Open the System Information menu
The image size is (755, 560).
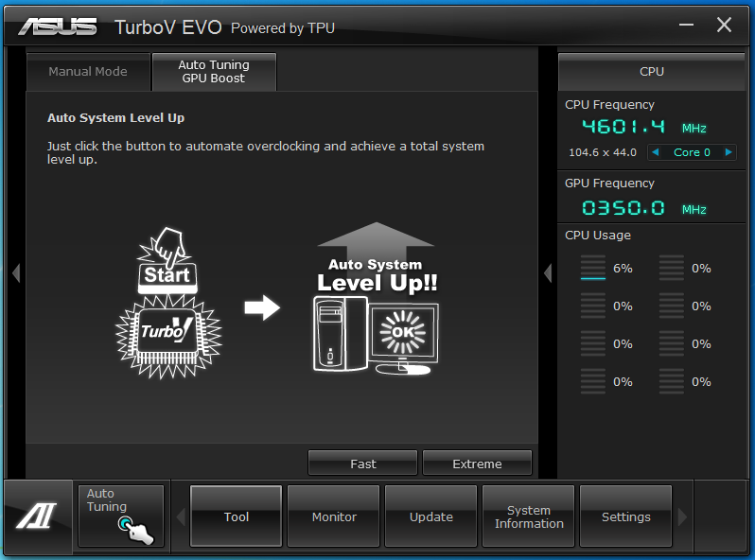coord(529,516)
